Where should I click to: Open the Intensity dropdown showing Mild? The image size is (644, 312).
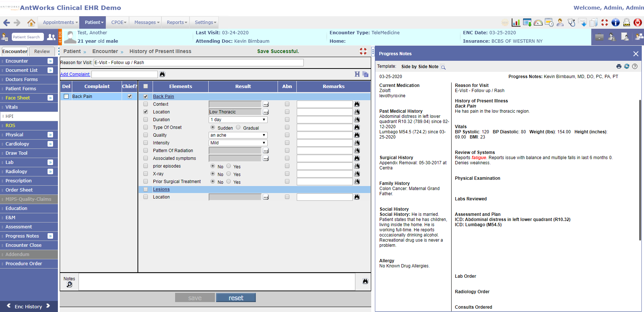[x=238, y=143]
